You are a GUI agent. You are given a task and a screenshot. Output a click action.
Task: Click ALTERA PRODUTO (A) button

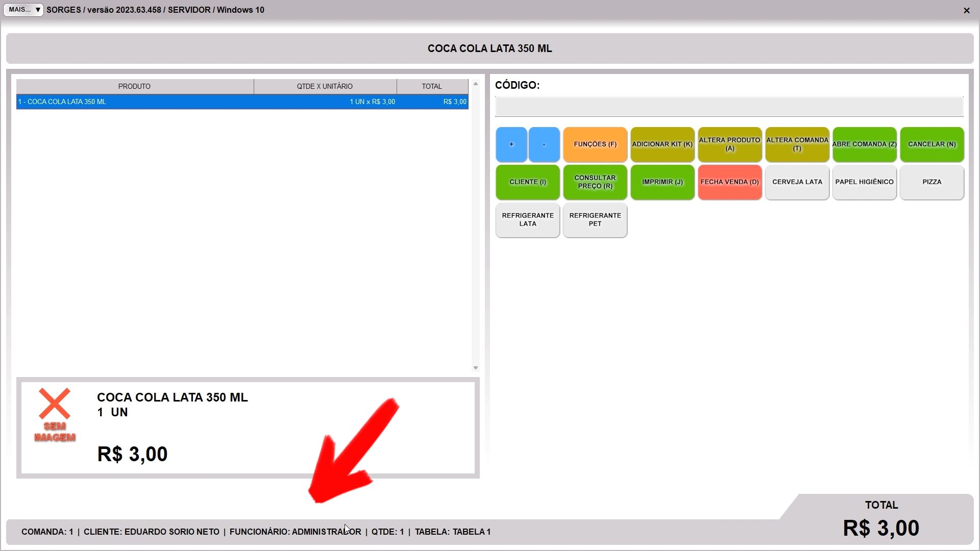pyautogui.click(x=730, y=144)
